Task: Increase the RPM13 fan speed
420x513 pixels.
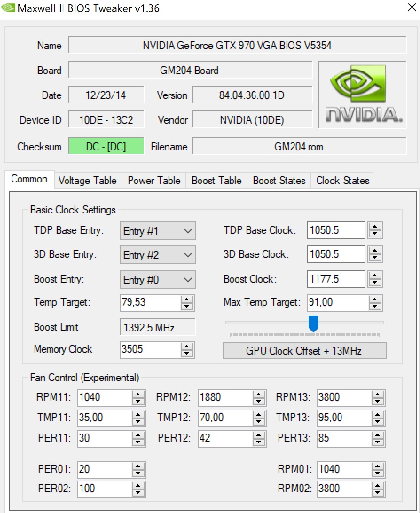Action: 377,394
